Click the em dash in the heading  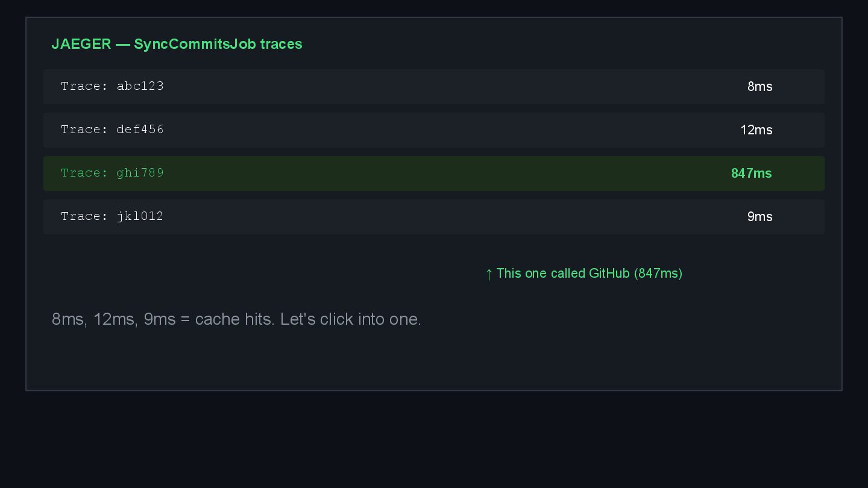122,44
